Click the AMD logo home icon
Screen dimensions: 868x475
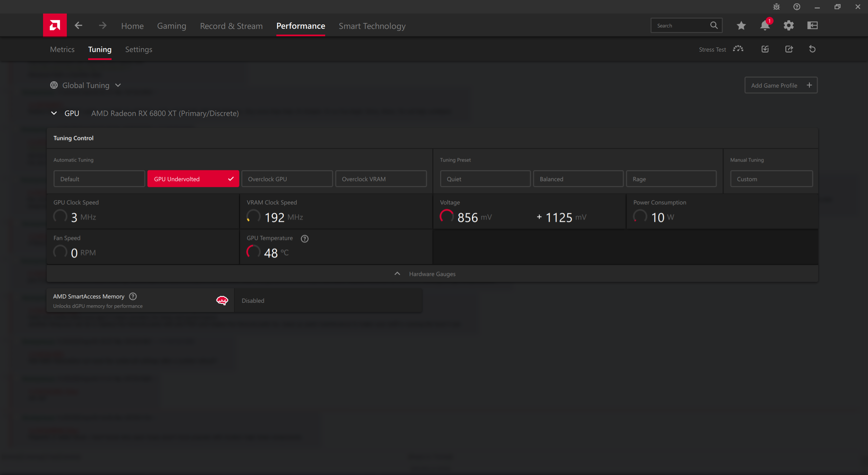point(55,25)
